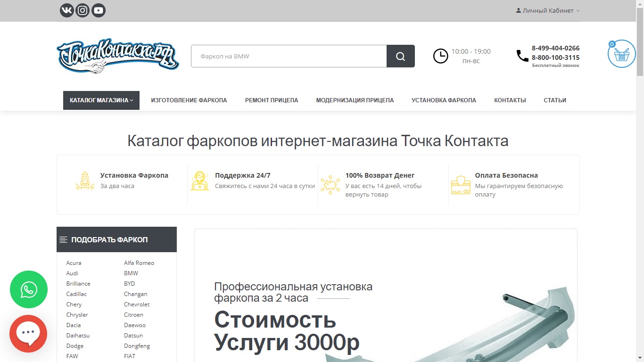Viewport: 644px width, 362px height.
Task: Click the 10:00 - 19:00 hours text
Action: pos(471,51)
